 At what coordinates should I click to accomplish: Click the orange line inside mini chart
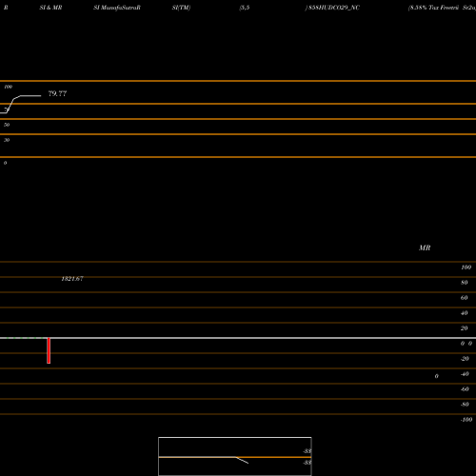click(x=235, y=457)
